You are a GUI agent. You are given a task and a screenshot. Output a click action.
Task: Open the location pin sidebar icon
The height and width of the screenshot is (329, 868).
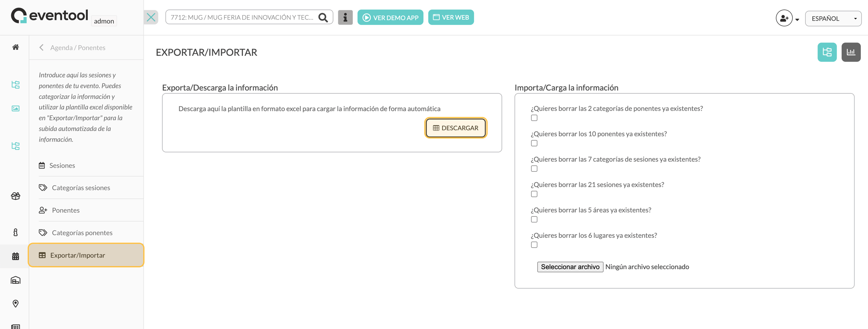[15, 303]
